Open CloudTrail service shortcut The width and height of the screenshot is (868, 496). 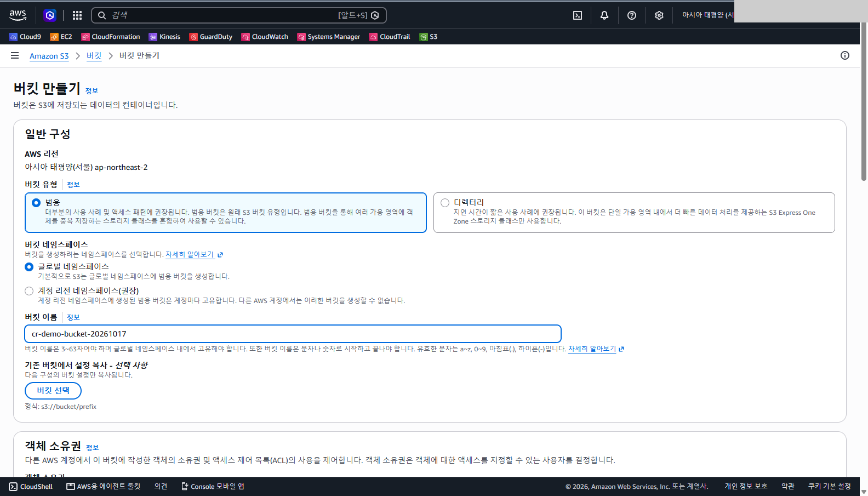click(390, 37)
